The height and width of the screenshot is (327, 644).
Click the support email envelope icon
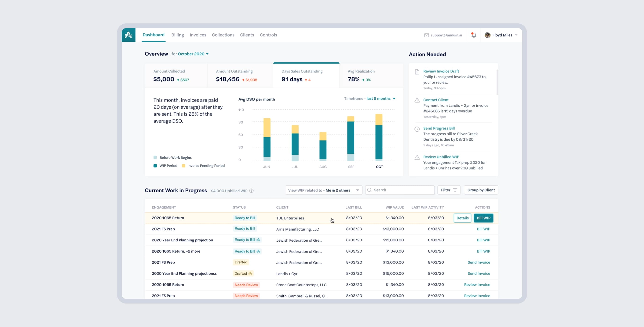[x=426, y=35]
